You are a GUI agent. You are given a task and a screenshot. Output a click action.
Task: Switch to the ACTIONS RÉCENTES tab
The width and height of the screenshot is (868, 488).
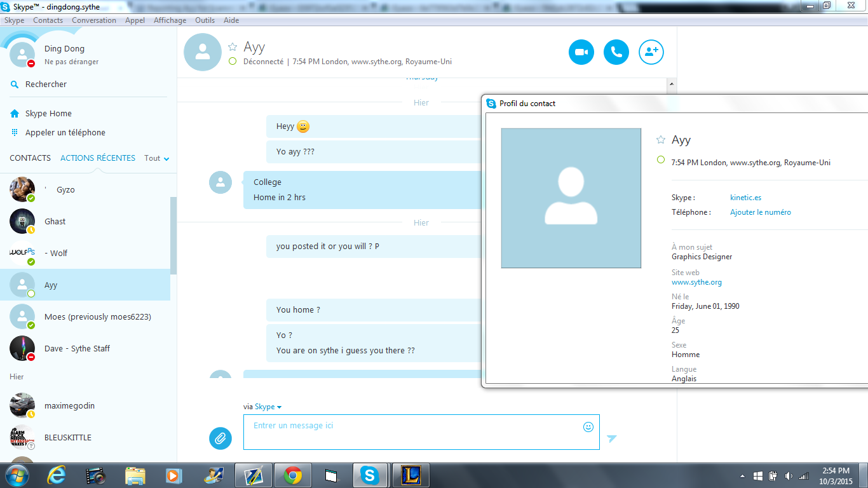click(98, 158)
